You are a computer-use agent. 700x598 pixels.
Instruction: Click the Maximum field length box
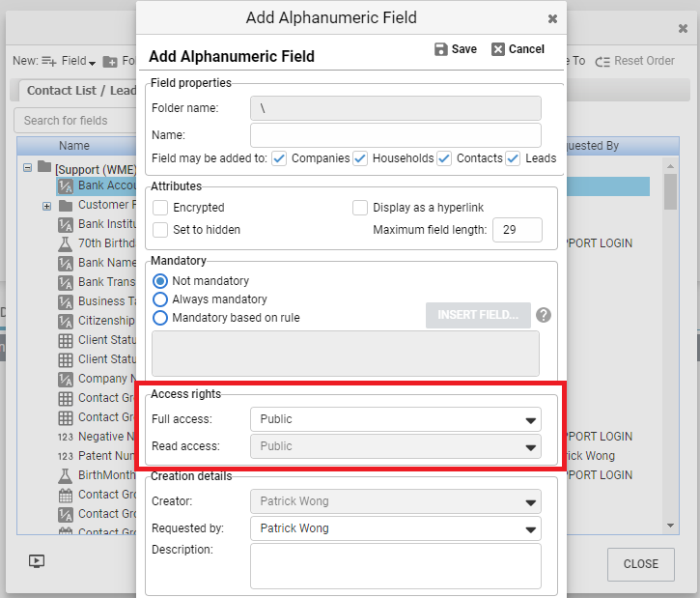point(518,230)
